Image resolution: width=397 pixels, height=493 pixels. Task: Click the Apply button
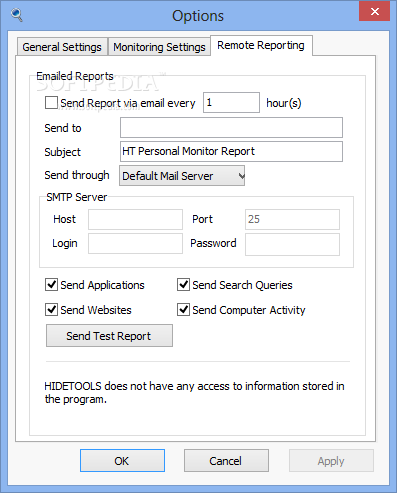click(331, 461)
